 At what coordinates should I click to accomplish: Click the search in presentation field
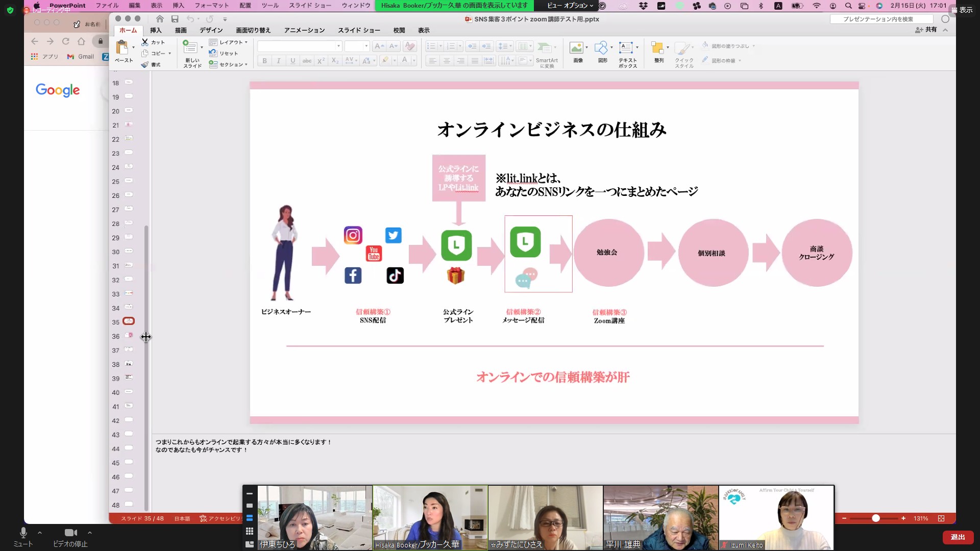881,19
